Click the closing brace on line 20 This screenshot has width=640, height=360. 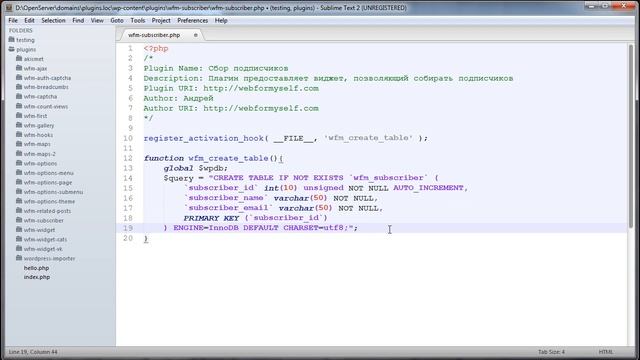[x=146, y=238]
